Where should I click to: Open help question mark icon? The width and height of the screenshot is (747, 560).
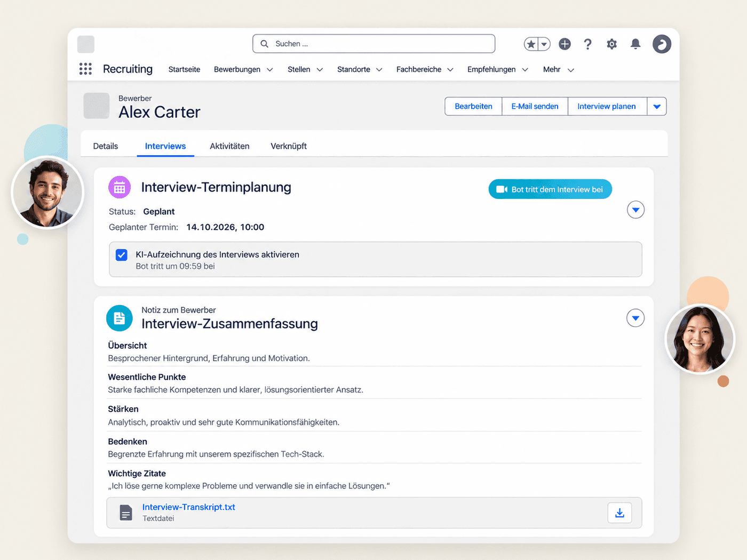click(x=587, y=44)
